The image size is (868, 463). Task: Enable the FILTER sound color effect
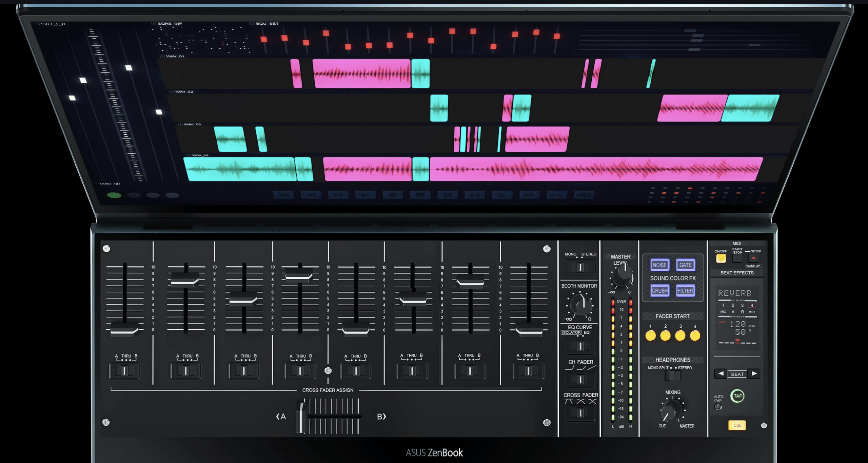(685, 291)
